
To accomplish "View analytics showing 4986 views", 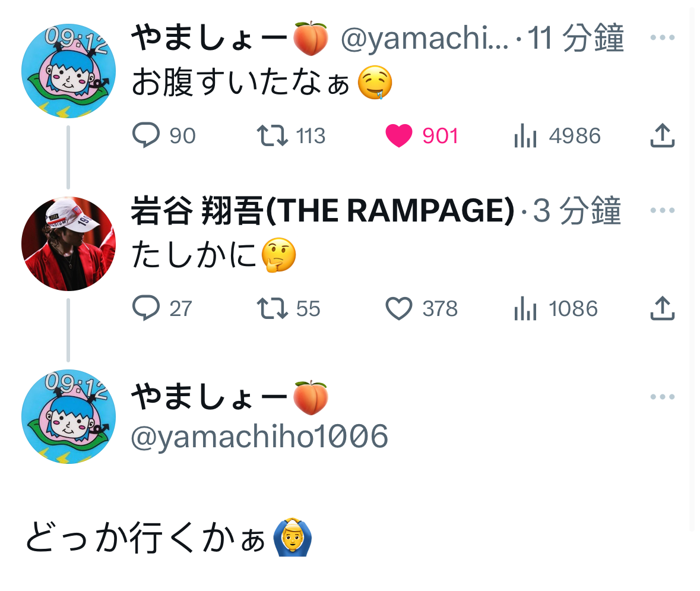I will (x=557, y=135).
